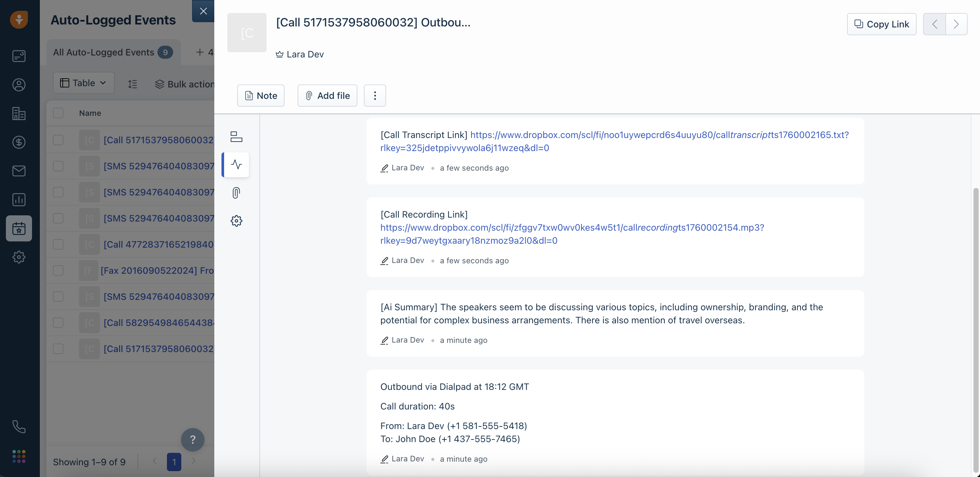This screenshot has width=980, height=477.
Task: Open the record settings gear icon
Action: pyautogui.click(x=236, y=221)
